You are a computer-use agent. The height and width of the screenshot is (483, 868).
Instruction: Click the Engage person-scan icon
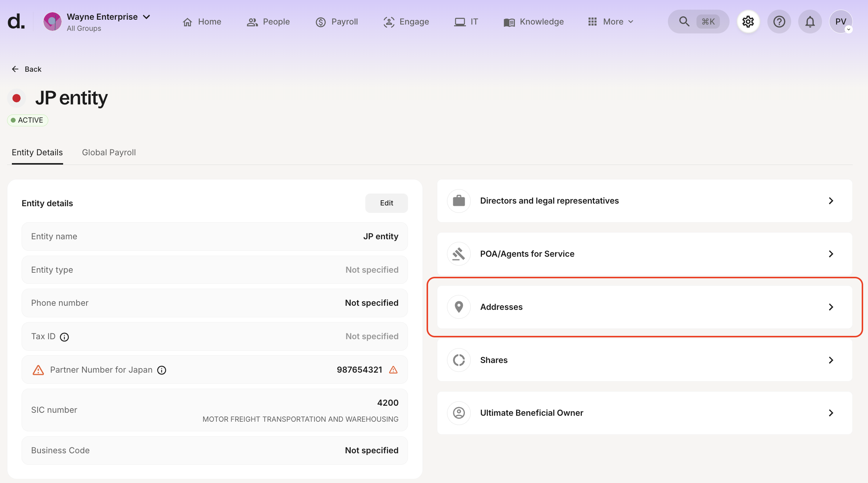pos(389,22)
